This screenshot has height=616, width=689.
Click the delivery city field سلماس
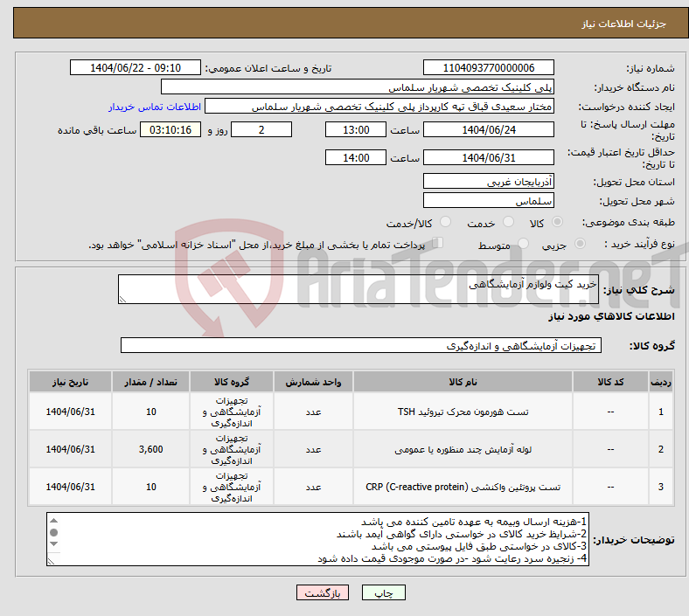(488, 200)
